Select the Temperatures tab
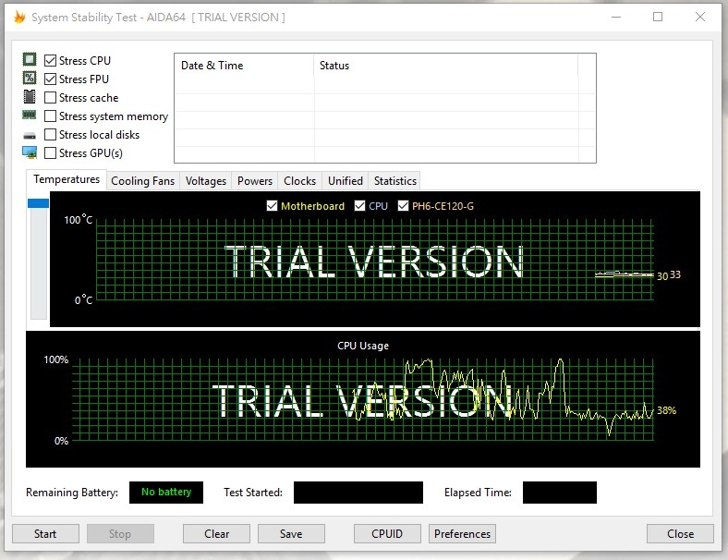 point(67,179)
